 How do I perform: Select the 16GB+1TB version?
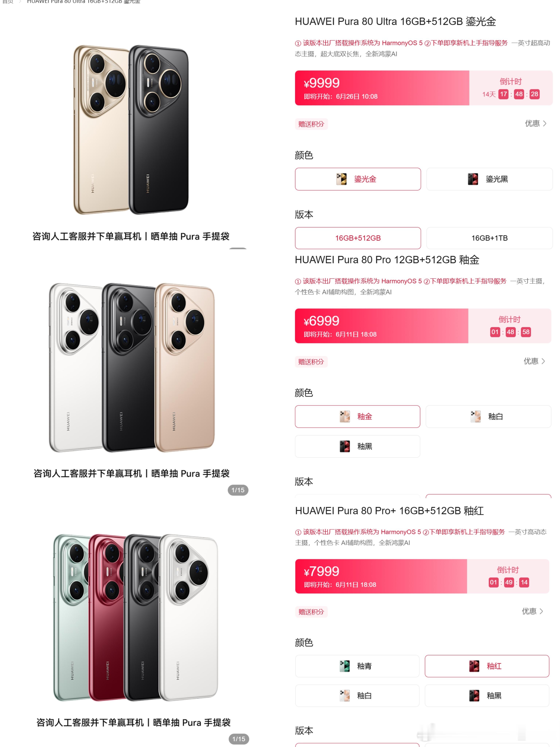click(x=489, y=238)
